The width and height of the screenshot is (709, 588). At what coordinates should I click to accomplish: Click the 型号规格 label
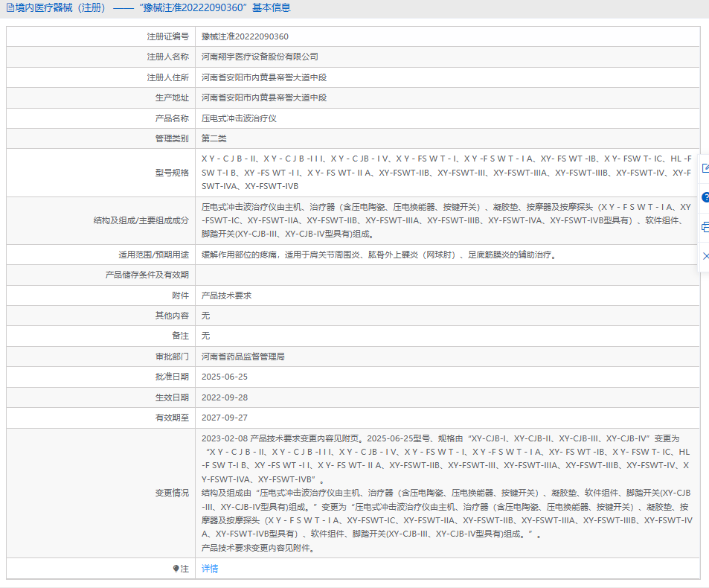[x=172, y=173]
